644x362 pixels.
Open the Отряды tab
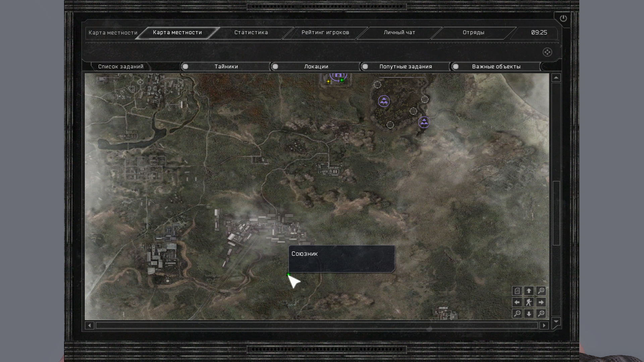tap(473, 33)
